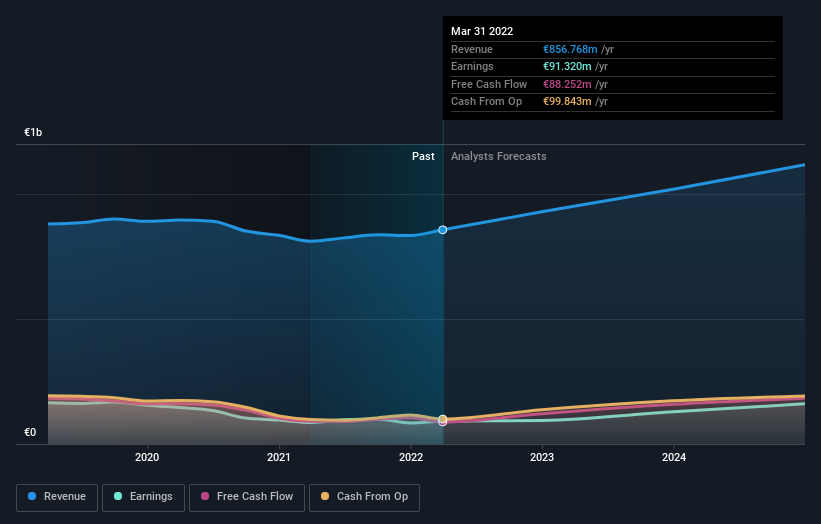This screenshot has height=524, width=821.
Task: Click the Analysts Forecasts label
Action: (498, 157)
